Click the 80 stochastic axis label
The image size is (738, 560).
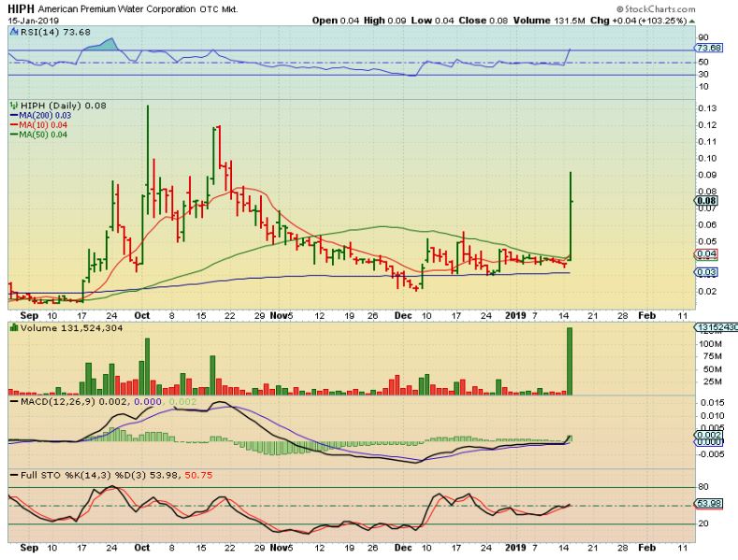pos(703,487)
